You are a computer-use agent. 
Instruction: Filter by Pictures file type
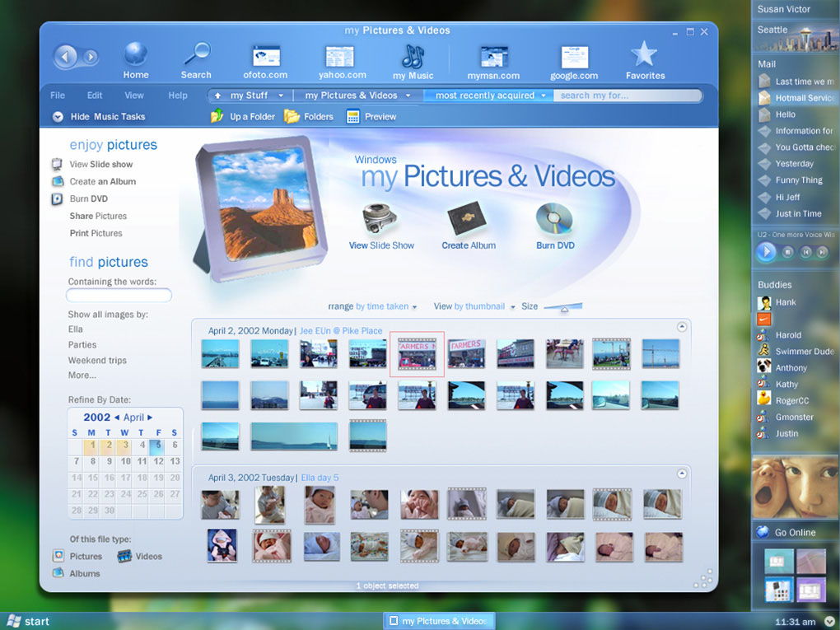point(77,556)
